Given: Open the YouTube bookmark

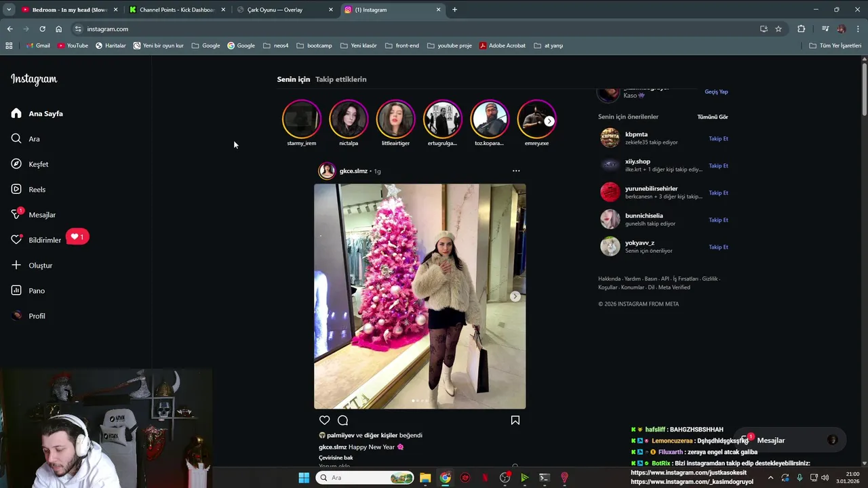Looking at the screenshot, I should 73,45.
